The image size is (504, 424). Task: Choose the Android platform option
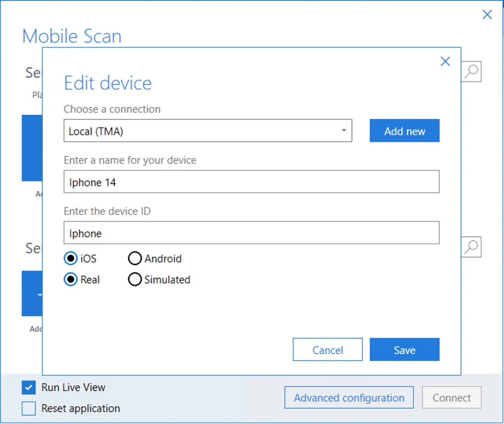tap(135, 259)
